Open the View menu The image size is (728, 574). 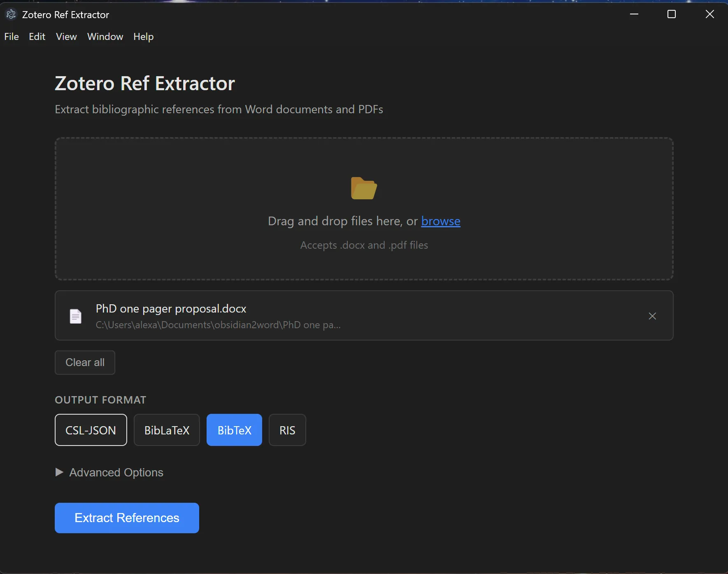pos(66,37)
